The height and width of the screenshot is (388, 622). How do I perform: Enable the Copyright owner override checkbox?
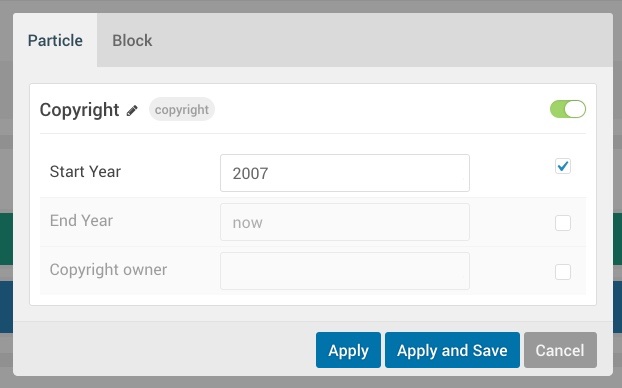click(x=562, y=272)
